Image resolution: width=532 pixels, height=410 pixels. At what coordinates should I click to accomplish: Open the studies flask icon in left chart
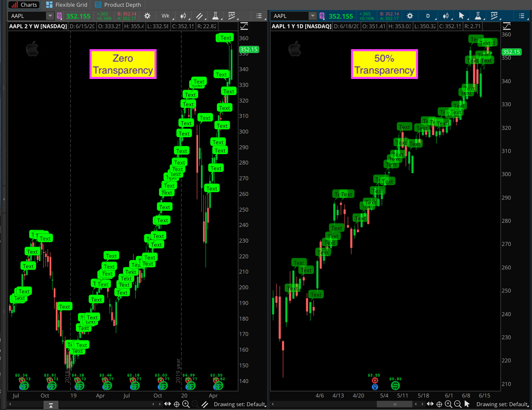(216, 16)
